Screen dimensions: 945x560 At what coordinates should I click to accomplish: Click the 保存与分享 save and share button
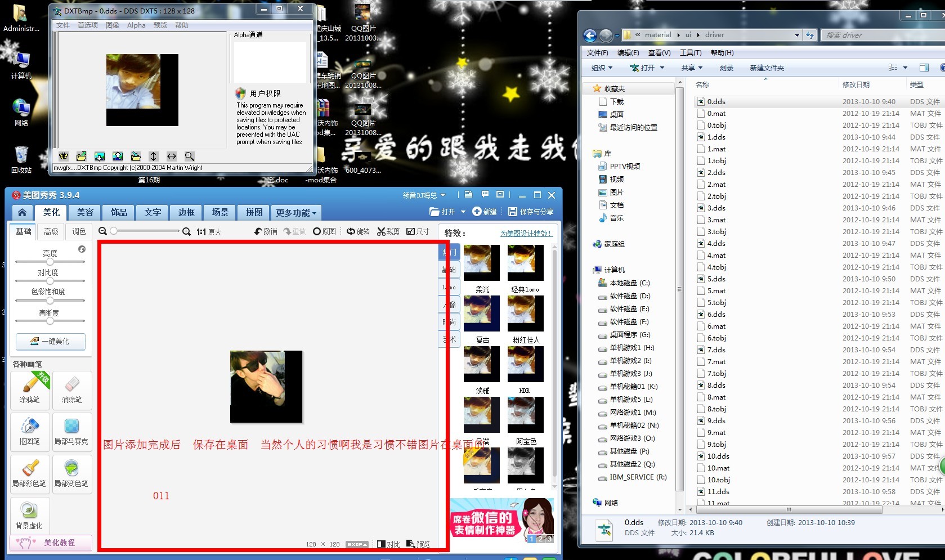tap(531, 212)
